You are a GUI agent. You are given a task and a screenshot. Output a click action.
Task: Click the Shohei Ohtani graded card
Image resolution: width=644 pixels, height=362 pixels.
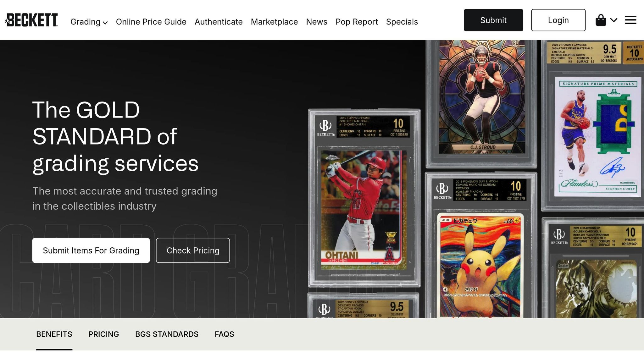pyautogui.click(x=364, y=198)
